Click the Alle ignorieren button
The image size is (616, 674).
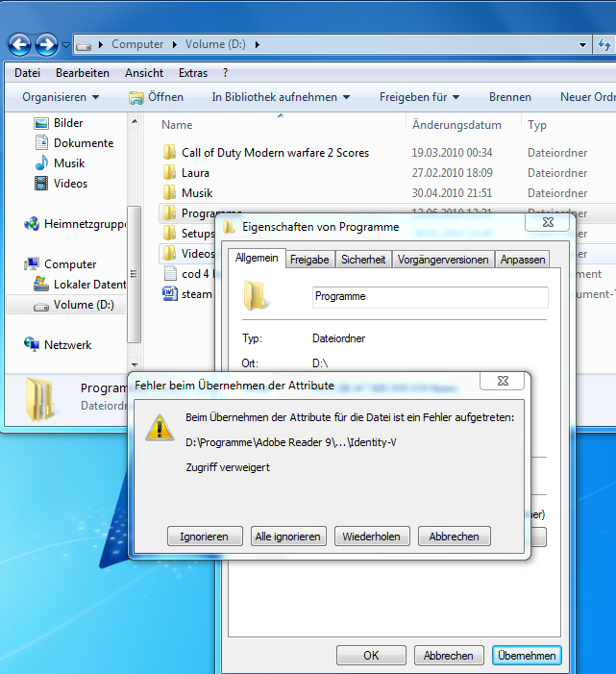[x=287, y=537]
